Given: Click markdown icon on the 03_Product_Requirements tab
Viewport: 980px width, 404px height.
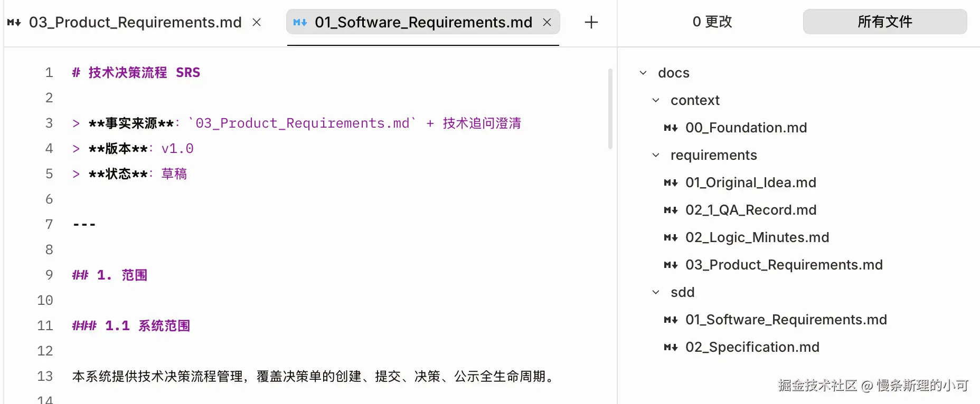Looking at the screenshot, I should point(14,22).
